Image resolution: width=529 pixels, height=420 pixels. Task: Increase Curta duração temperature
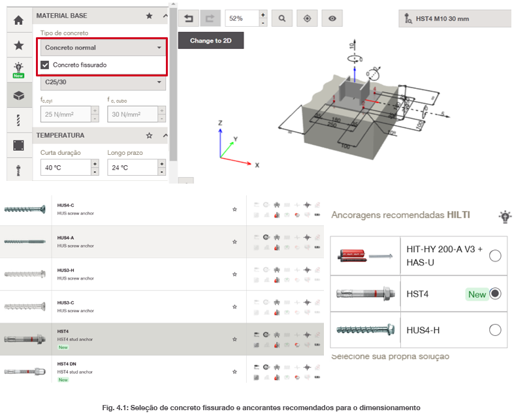pyautogui.click(x=95, y=163)
